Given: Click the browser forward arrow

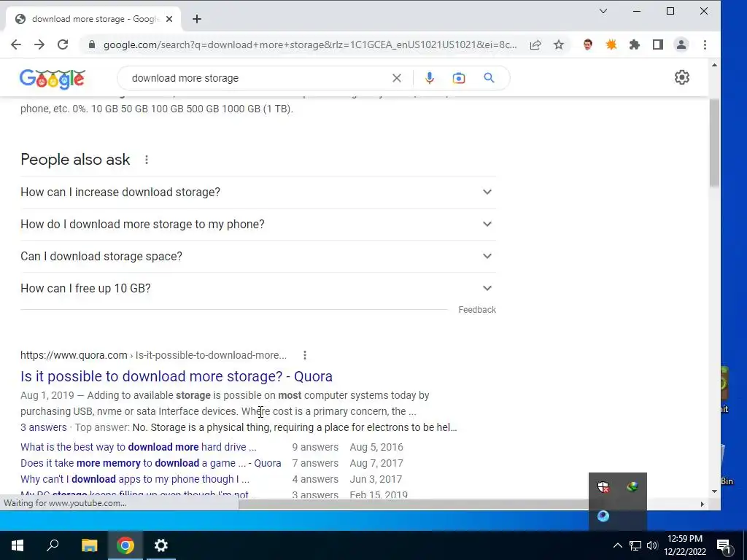Looking at the screenshot, I should [x=39, y=44].
